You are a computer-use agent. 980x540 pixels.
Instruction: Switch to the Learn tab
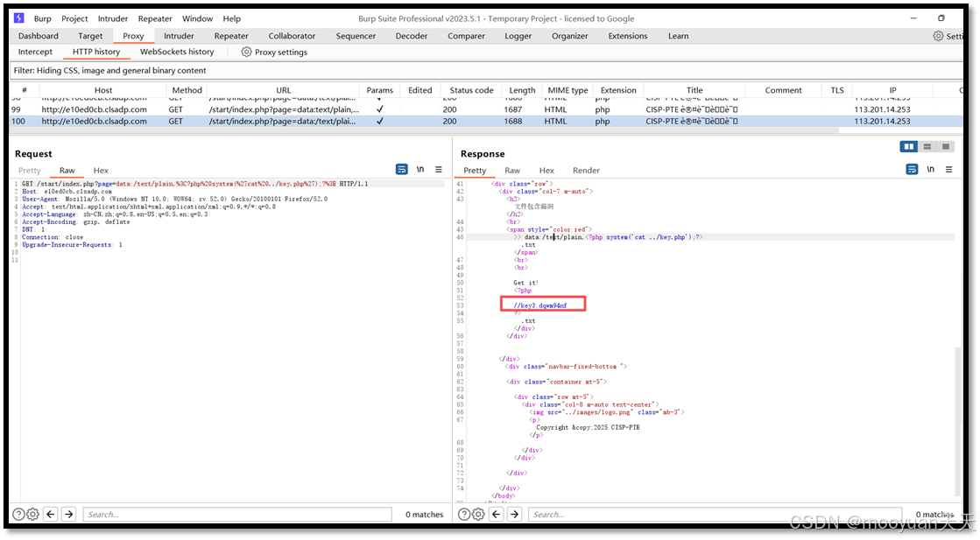pos(678,36)
